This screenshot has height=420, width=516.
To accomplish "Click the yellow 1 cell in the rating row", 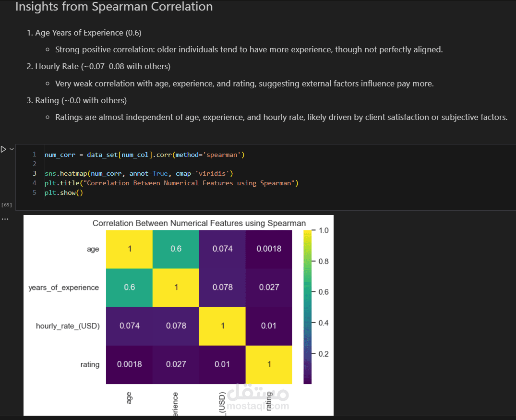I will 269,365.
